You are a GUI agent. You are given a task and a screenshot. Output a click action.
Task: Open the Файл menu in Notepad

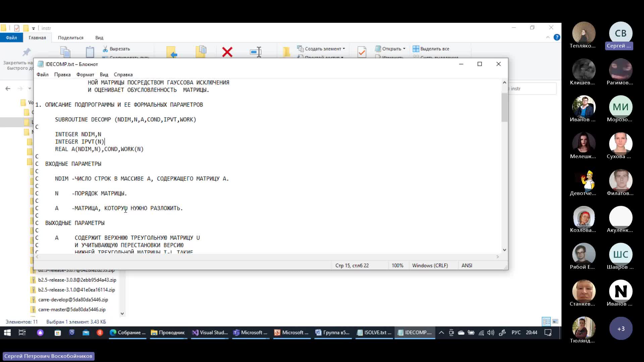pos(43,74)
